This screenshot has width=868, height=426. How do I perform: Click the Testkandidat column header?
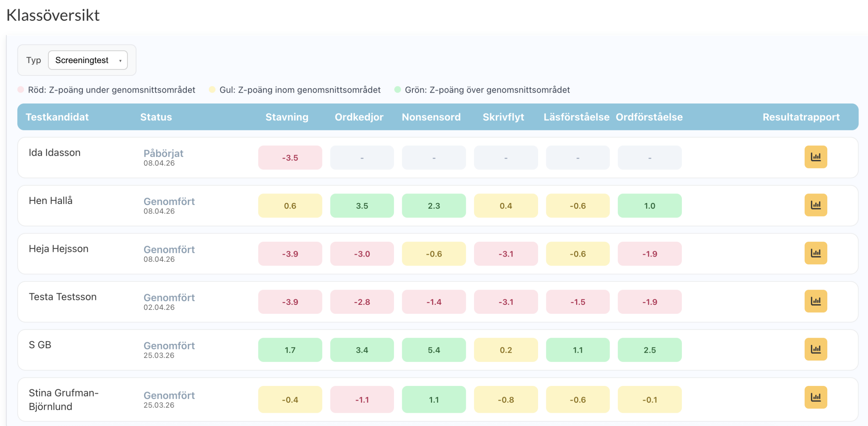click(57, 117)
